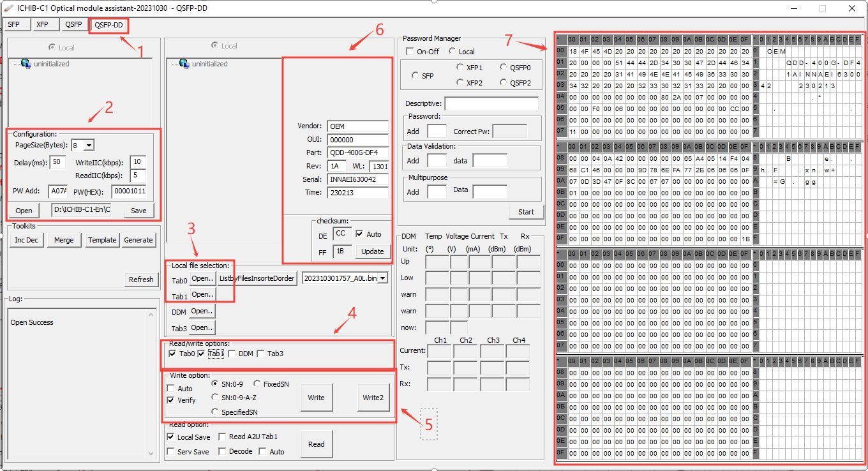Launch the Merge tool in Toolkits

(x=64, y=240)
